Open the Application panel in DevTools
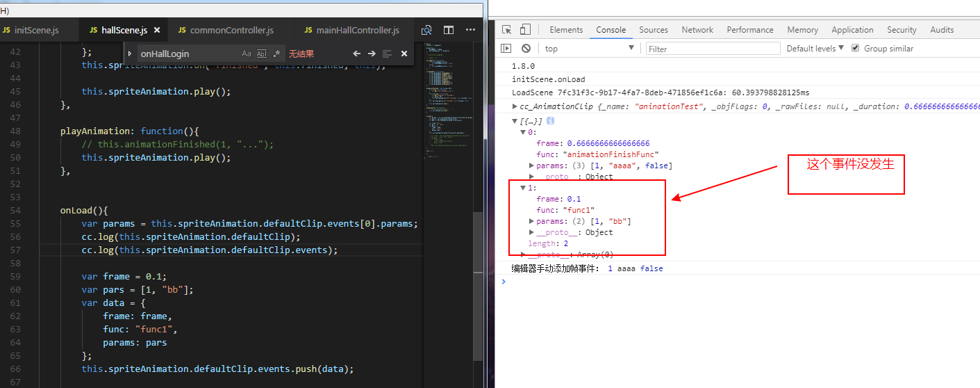The image size is (980, 388). 852,30
